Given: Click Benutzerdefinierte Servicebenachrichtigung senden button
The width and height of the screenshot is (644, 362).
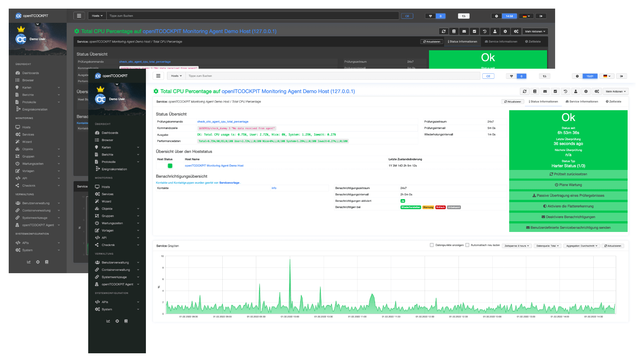Looking at the screenshot, I should click(x=568, y=228).
